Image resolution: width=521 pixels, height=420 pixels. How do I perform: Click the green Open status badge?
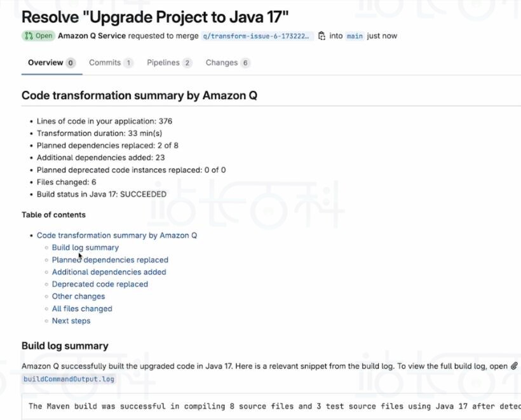[x=39, y=36]
